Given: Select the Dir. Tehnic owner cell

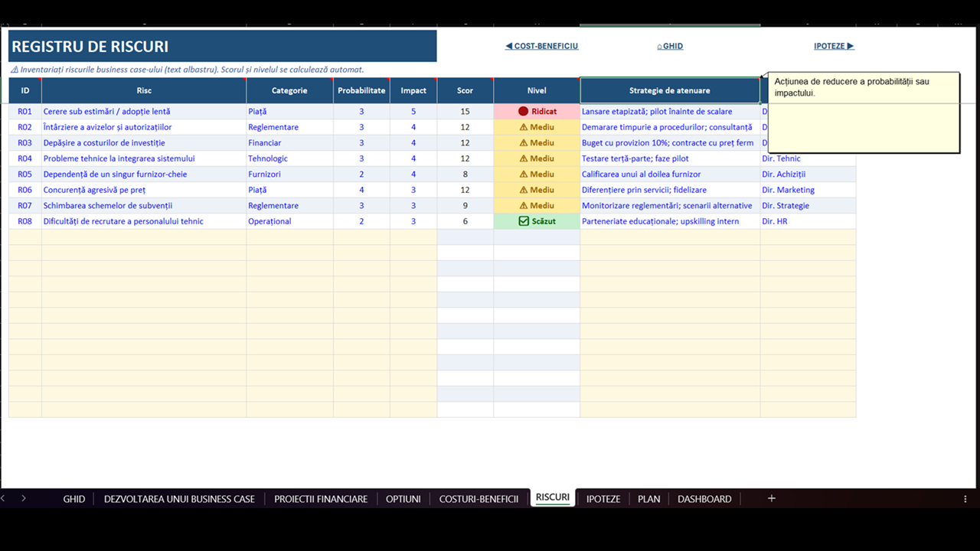Looking at the screenshot, I should click(x=808, y=158).
